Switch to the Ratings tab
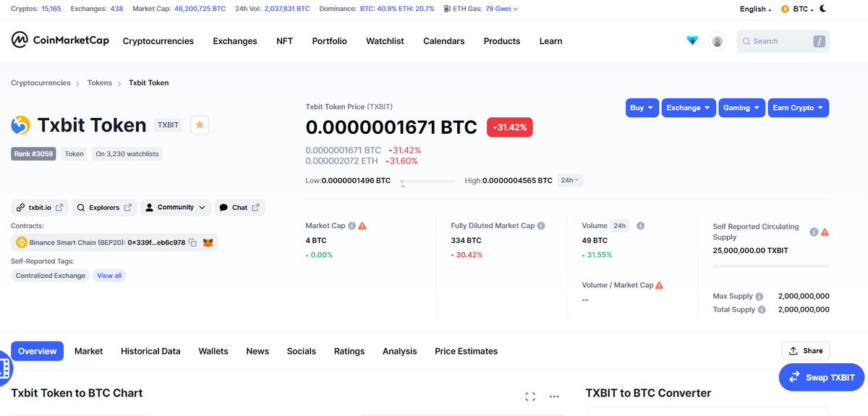Viewport: 868px width, 416px height. tap(349, 351)
